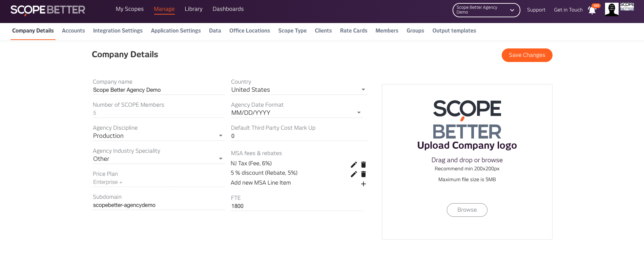The image size is (644, 253).
Task: Open the Country dropdown
Action: coord(299,90)
